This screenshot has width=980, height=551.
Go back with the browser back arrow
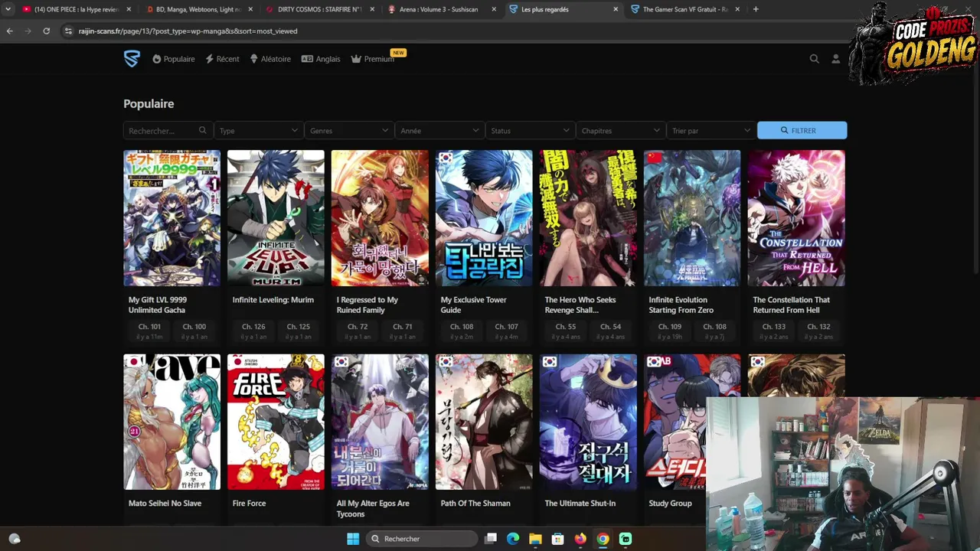click(x=9, y=31)
